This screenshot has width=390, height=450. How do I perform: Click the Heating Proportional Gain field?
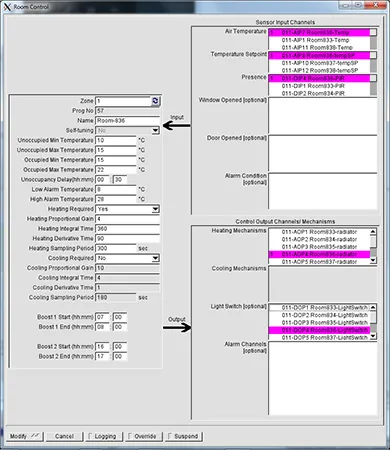[x=128, y=219]
